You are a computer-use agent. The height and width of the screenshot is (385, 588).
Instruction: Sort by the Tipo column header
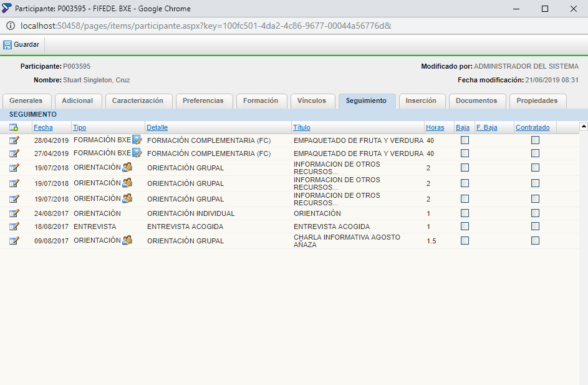[79, 127]
